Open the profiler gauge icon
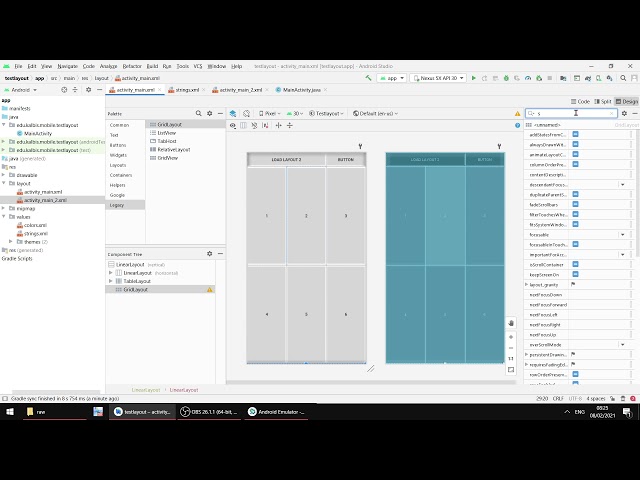Image resolution: width=640 pixels, height=480 pixels. coord(528,78)
